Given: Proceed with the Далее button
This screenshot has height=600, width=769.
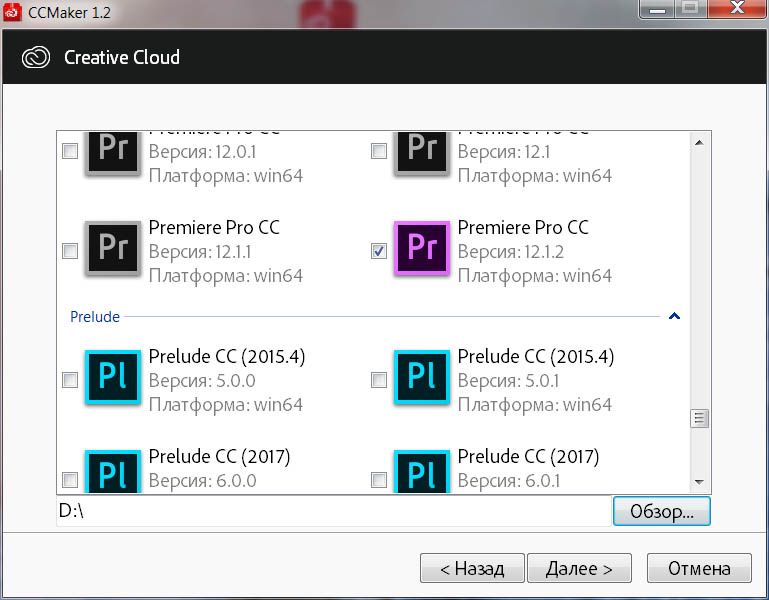Looking at the screenshot, I should pyautogui.click(x=579, y=568).
